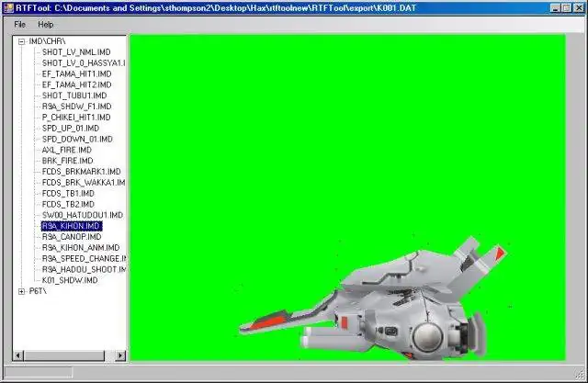Click the window resize grip corner
588x383 pixels.
tap(581, 373)
